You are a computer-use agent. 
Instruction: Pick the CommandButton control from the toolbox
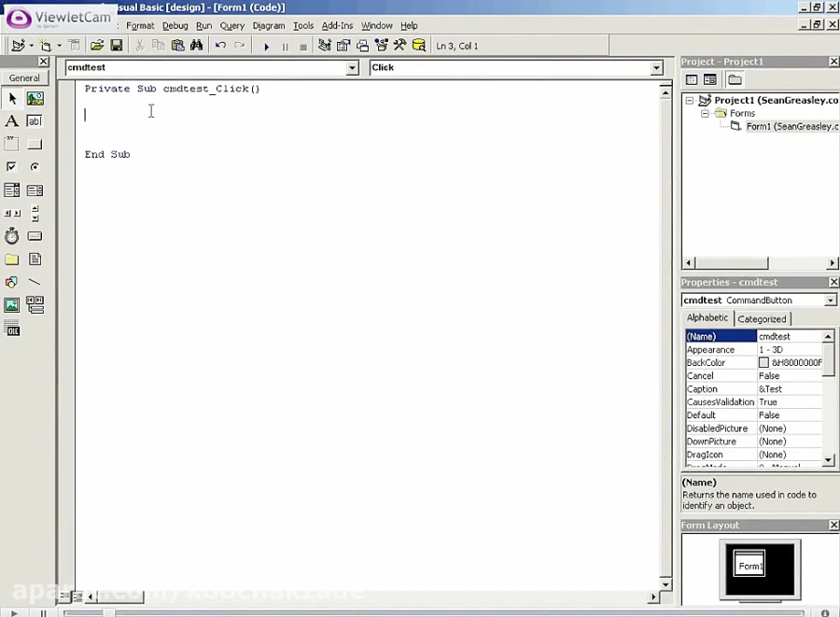coord(35,143)
